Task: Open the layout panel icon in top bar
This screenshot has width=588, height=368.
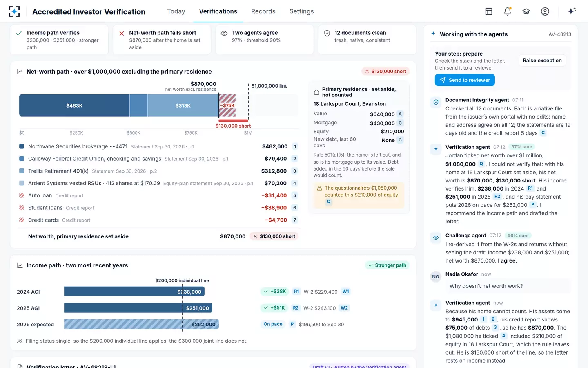Action: [x=489, y=11]
